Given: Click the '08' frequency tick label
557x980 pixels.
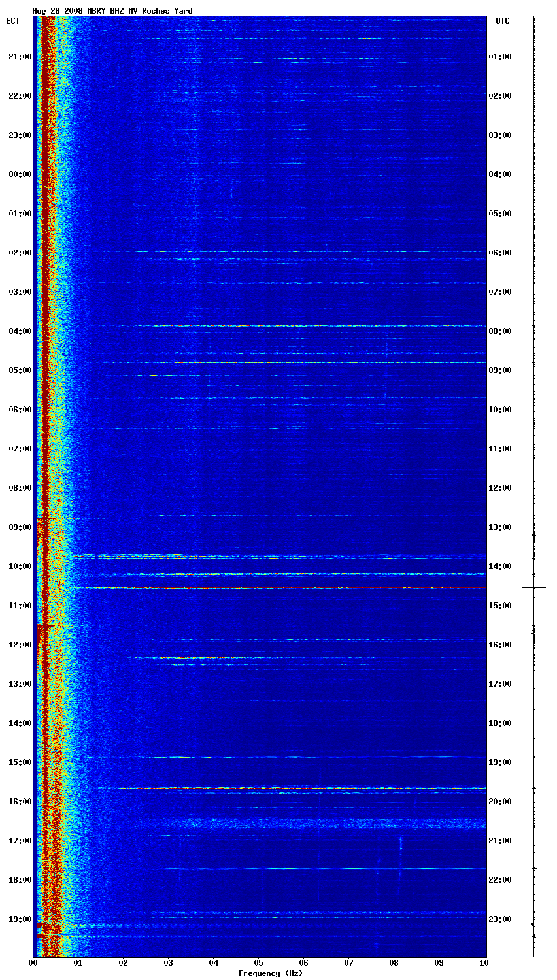Looking at the screenshot, I should pos(394,963).
